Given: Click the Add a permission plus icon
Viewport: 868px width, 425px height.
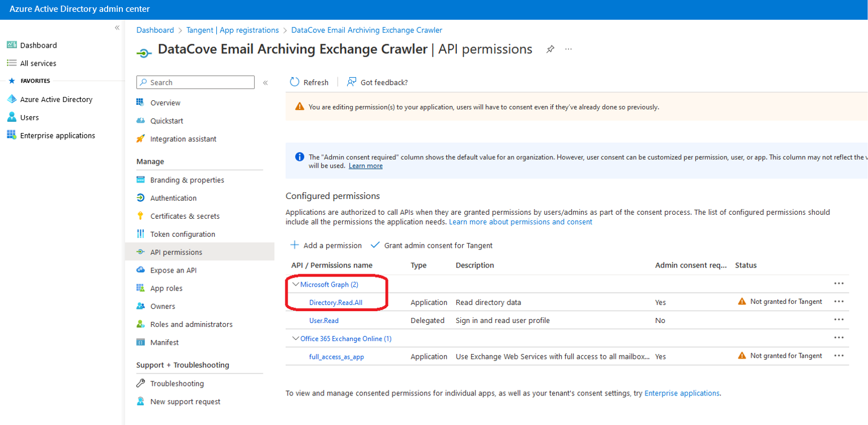Looking at the screenshot, I should tap(294, 245).
